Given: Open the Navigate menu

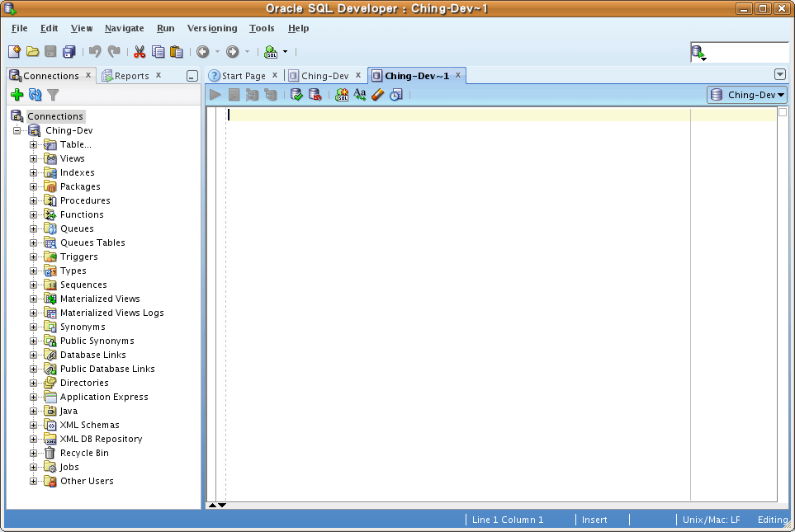Looking at the screenshot, I should pyautogui.click(x=124, y=28).
